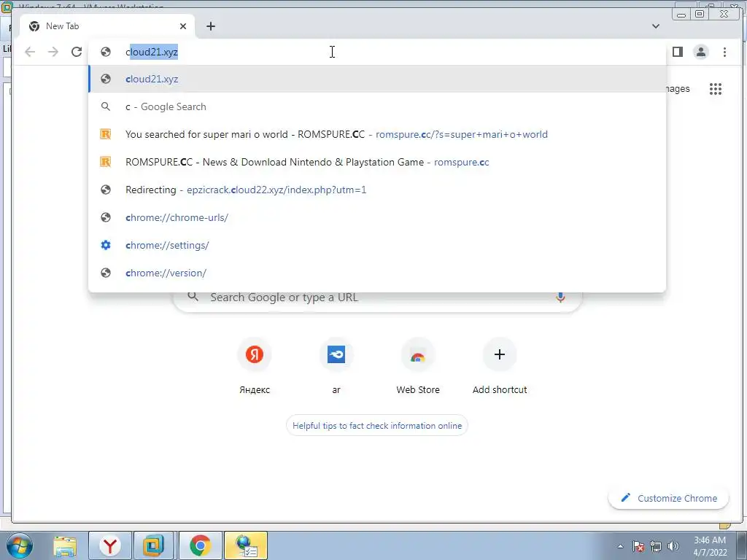Close the New Tab tab
The image size is (747, 560).
click(x=183, y=26)
